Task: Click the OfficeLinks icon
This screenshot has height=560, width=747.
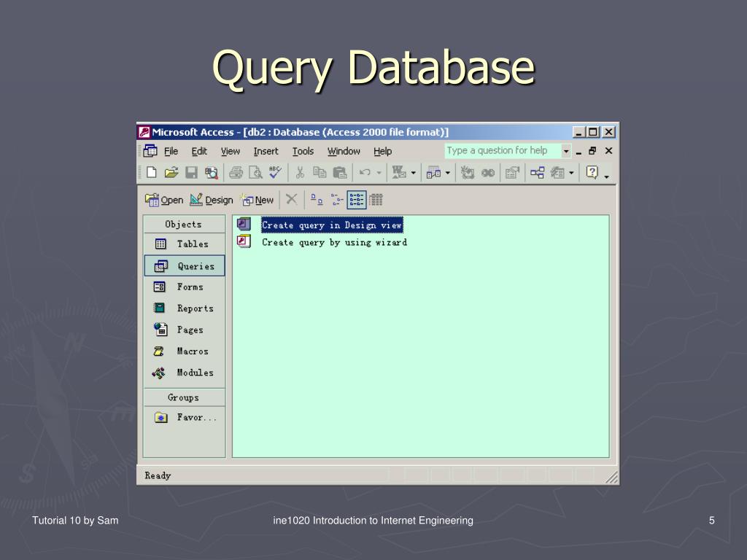Action: pyautogui.click(x=398, y=172)
